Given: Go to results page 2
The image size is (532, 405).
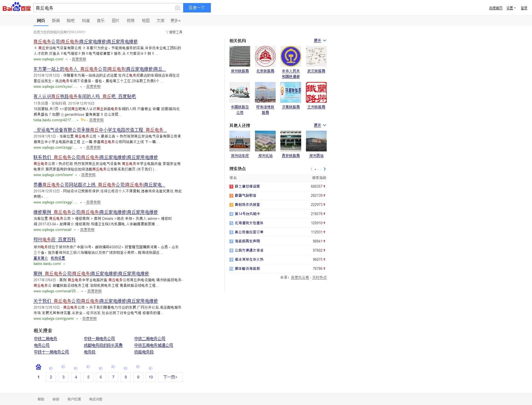Looking at the screenshot, I should (51, 377).
